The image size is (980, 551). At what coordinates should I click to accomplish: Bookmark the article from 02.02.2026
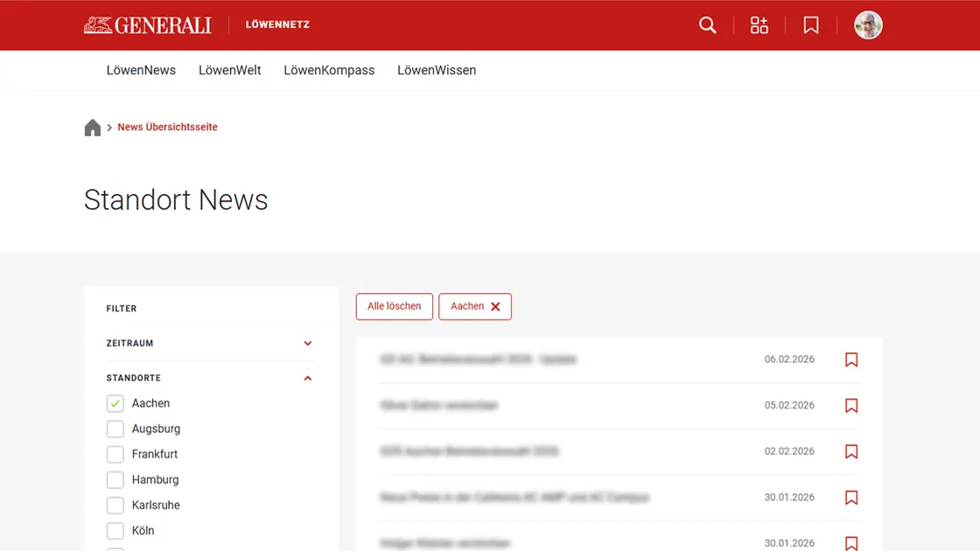click(x=850, y=451)
